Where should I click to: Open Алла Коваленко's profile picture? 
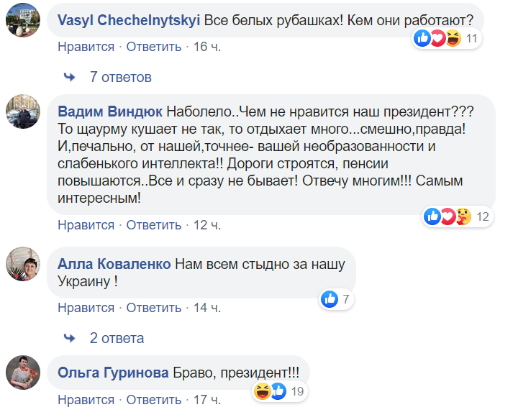click(x=22, y=265)
